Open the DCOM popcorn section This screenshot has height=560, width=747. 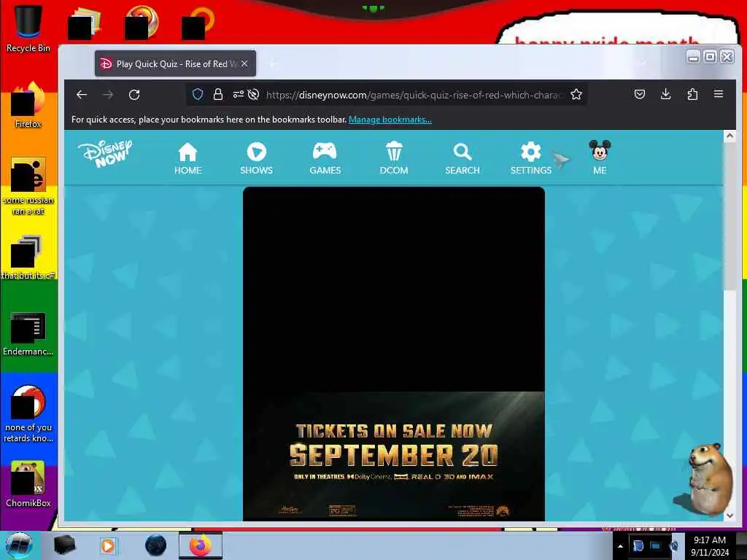tap(393, 159)
